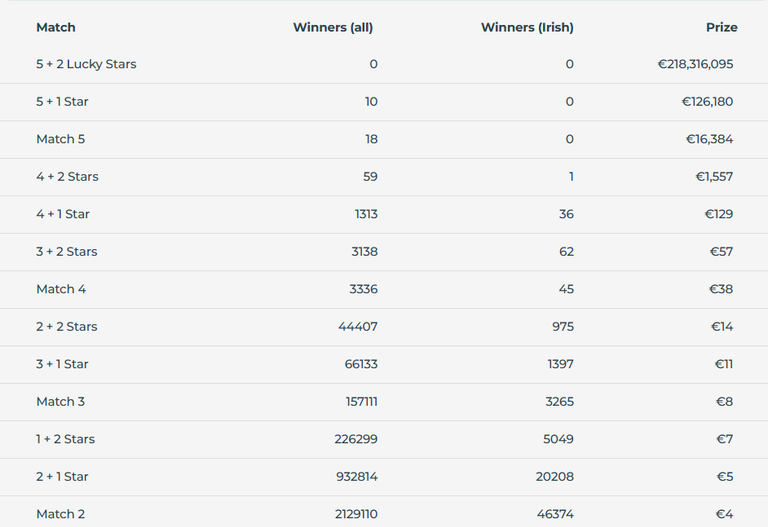
Task: Click the Match 2 row label
Action: [61, 514]
